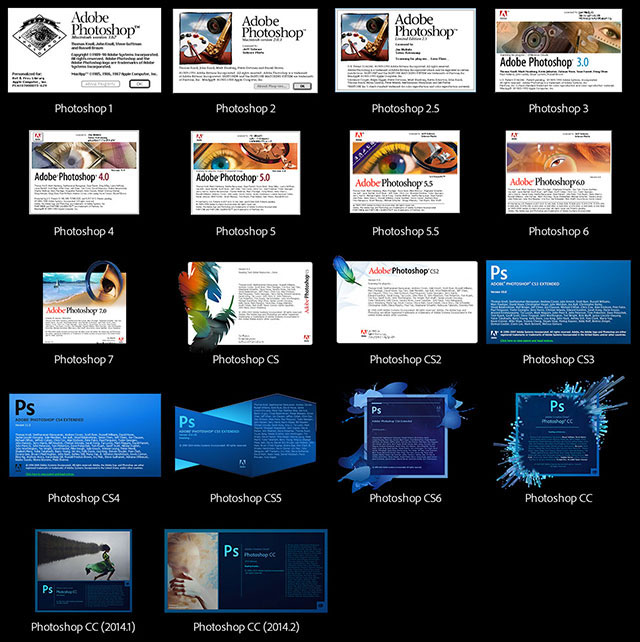
Task: Open the Photoshop 4 splash screen thumbnail
Action: [84, 172]
